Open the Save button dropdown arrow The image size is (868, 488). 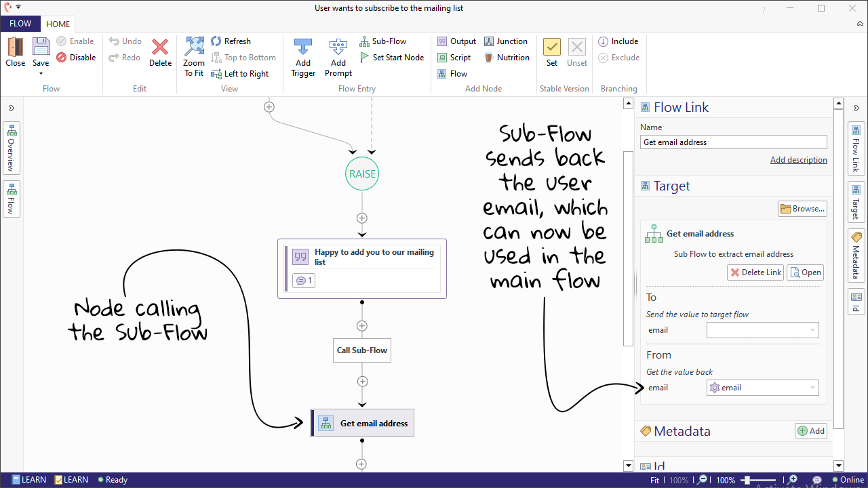[x=41, y=73]
